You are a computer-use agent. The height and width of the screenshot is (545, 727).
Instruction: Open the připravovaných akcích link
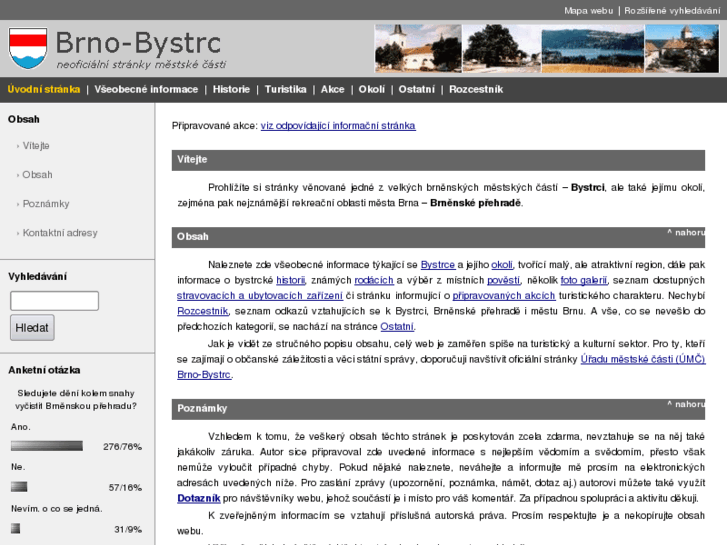[x=504, y=296]
